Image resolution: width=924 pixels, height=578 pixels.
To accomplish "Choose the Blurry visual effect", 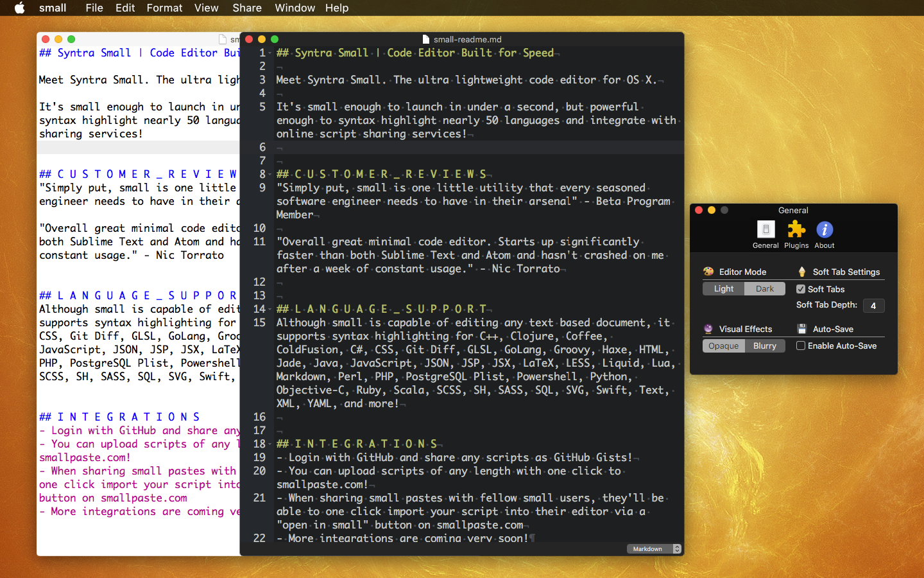I will pos(765,346).
